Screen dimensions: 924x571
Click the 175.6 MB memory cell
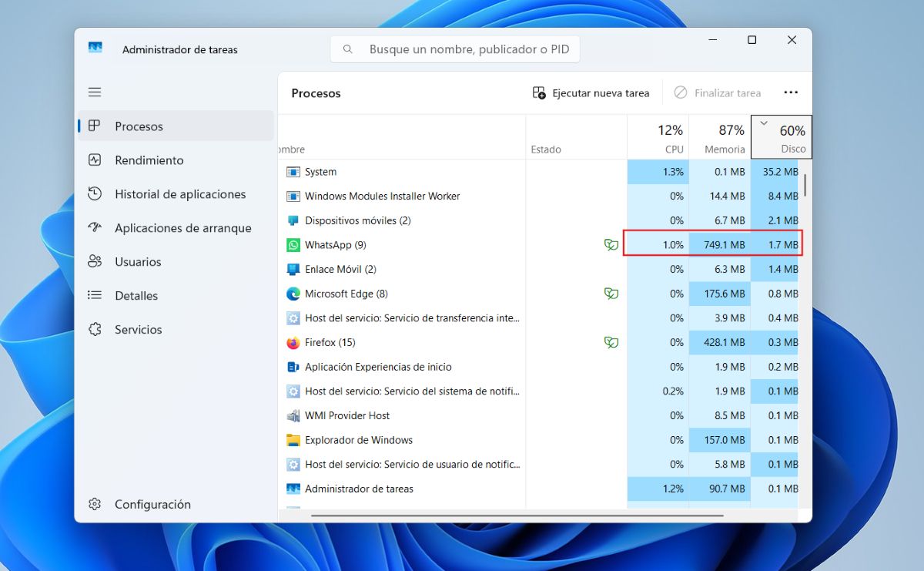(x=719, y=294)
